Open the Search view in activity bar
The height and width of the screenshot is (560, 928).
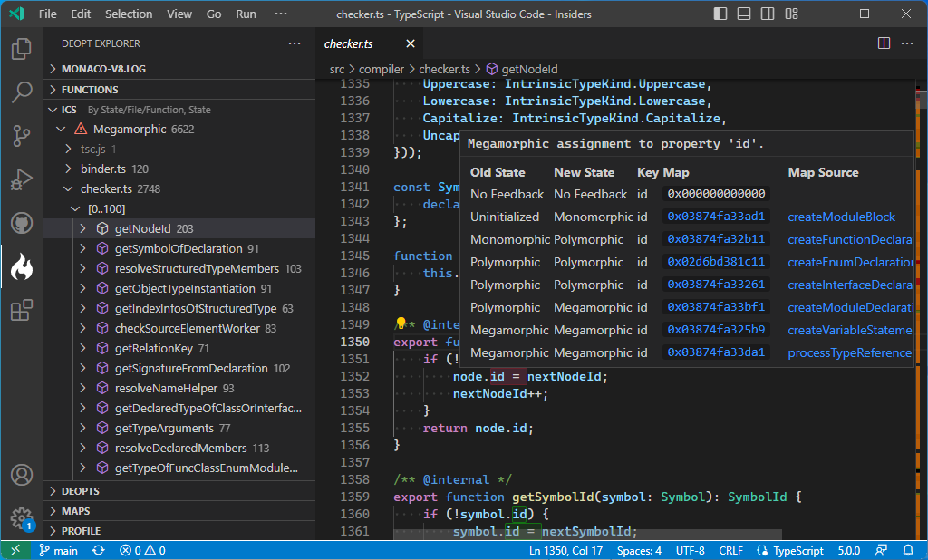[22, 92]
